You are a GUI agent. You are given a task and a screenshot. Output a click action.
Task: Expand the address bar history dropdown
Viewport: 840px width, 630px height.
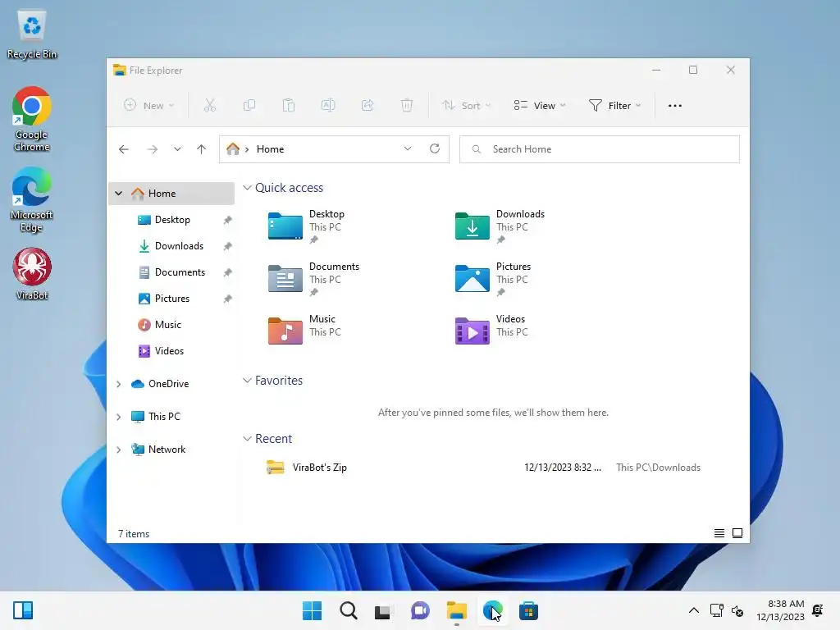coord(408,149)
